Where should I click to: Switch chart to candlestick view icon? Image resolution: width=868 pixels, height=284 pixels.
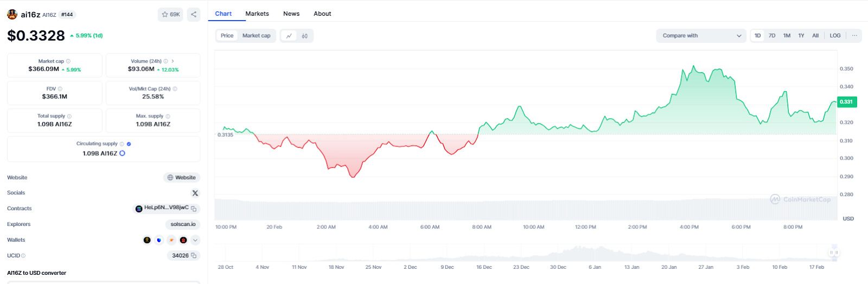(x=305, y=36)
